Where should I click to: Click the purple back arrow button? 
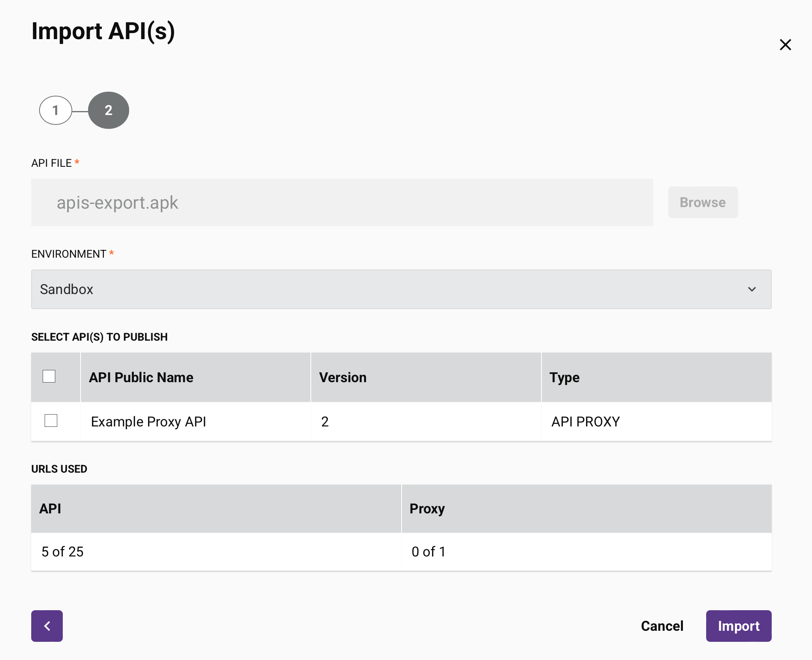[47, 626]
